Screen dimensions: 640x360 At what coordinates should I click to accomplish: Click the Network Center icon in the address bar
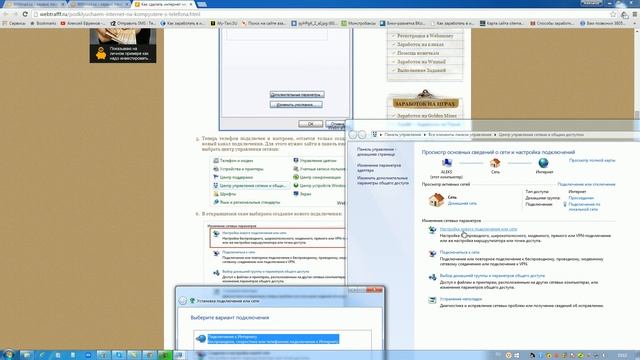(374, 134)
